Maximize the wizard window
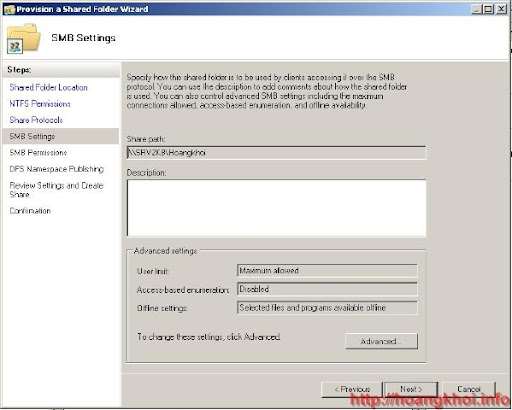This screenshot has width=512, height=410. click(488, 9)
